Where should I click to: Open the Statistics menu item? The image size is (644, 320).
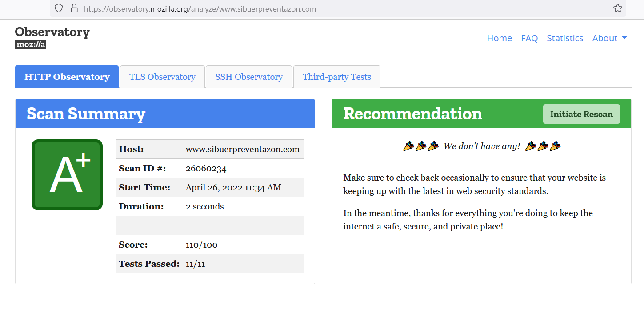[x=565, y=38]
